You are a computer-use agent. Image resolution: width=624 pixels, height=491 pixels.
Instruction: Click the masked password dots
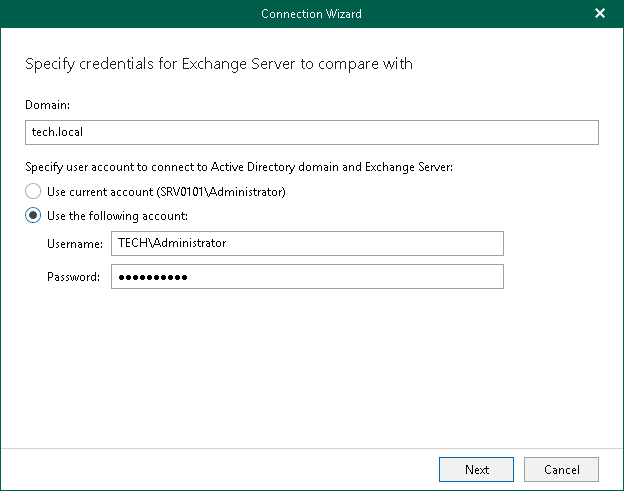(152, 277)
